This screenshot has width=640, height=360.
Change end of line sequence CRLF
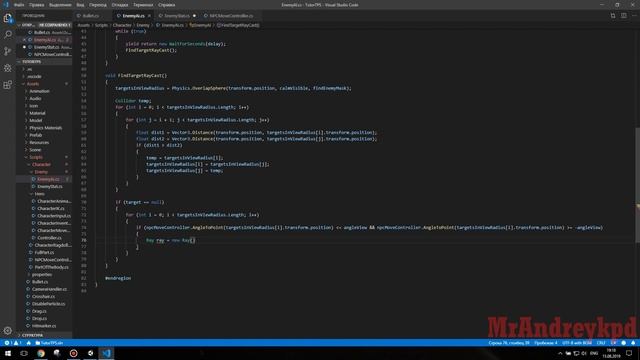[x=601, y=343]
